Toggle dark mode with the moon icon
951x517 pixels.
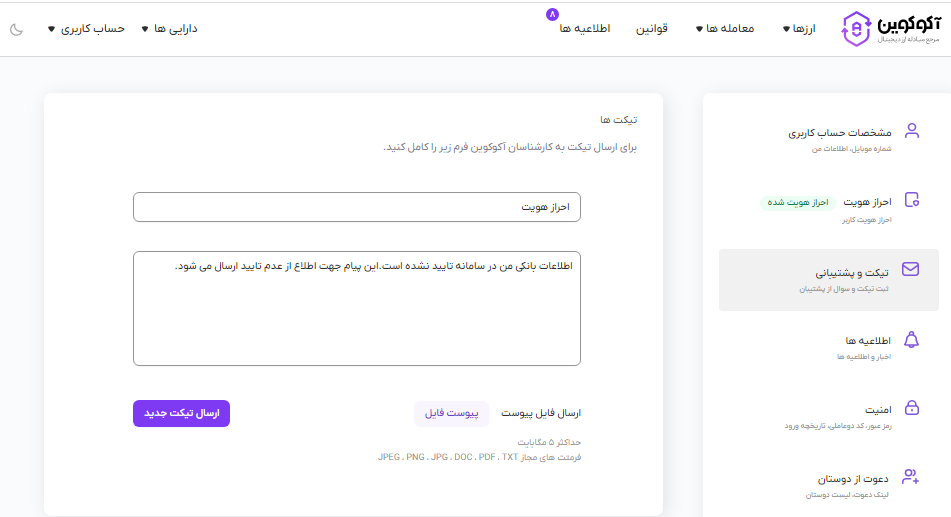pyautogui.click(x=17, y=29)
